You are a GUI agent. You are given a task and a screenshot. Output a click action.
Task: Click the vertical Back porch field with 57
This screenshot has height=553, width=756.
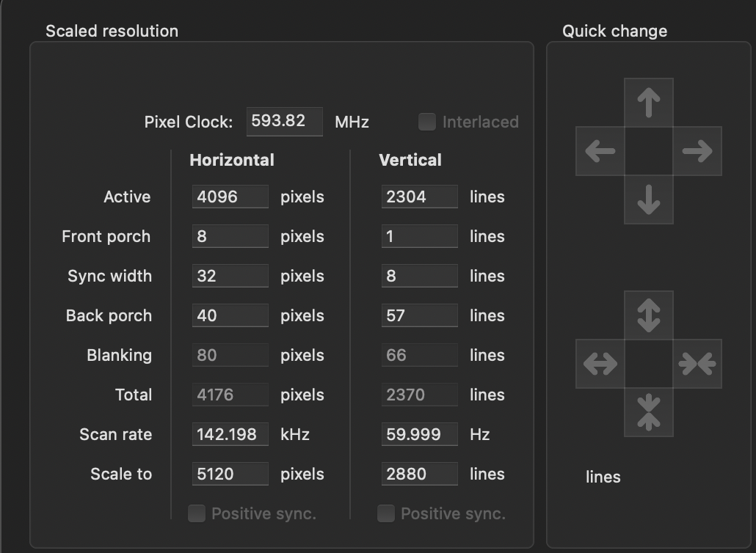point(419,315)
